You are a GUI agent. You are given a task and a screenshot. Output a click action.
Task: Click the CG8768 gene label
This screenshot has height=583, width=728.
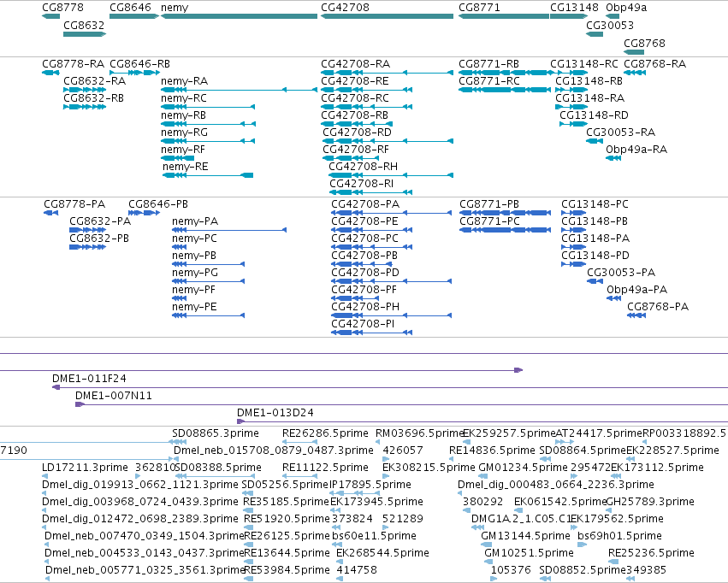(x=644, y=43)
